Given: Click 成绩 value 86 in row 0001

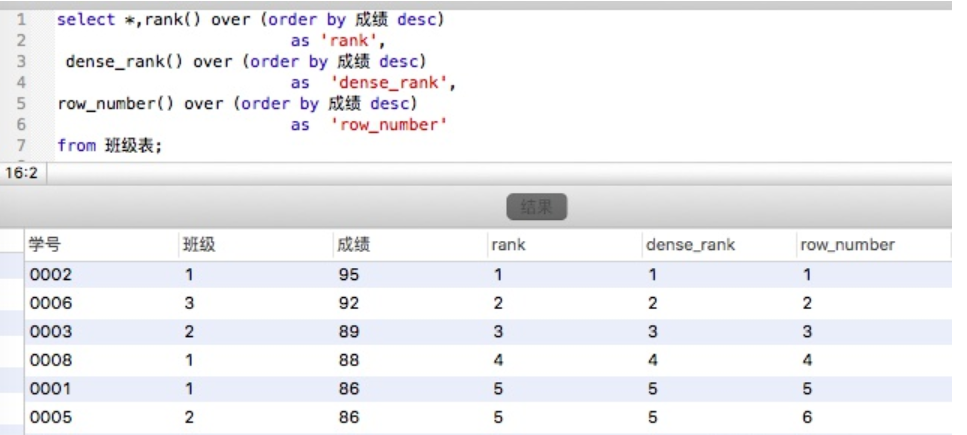Looking at the screenshot, I should [348, 389].
